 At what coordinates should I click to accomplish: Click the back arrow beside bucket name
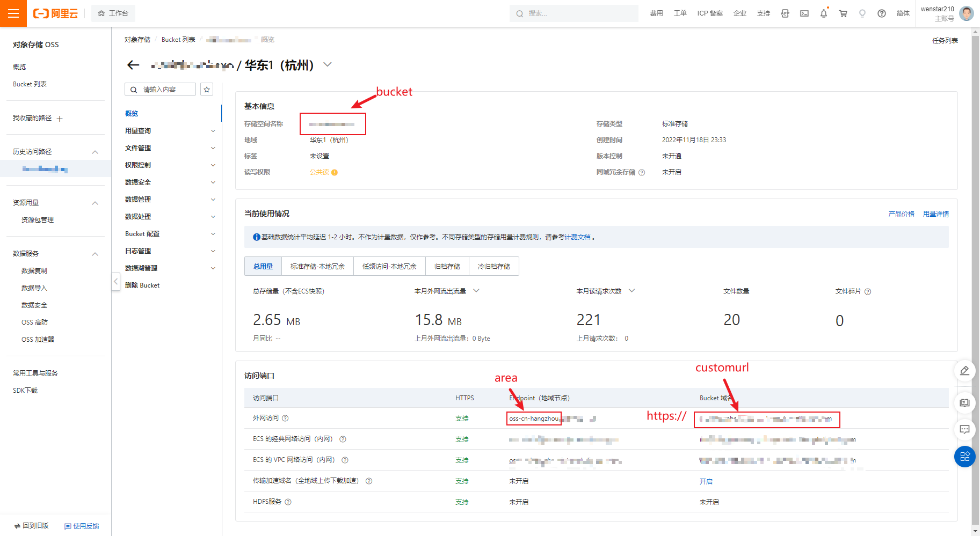[x=133, y=65]
